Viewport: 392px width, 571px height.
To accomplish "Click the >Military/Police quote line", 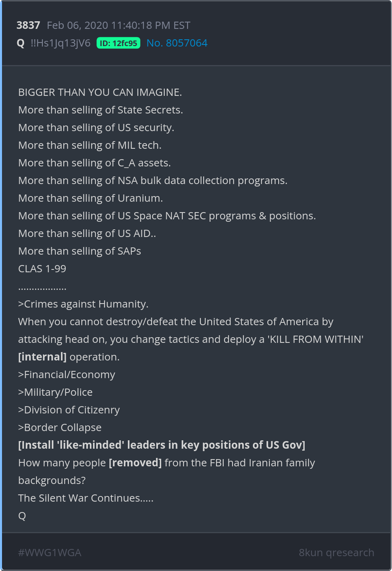I will (x=55, y=392).
